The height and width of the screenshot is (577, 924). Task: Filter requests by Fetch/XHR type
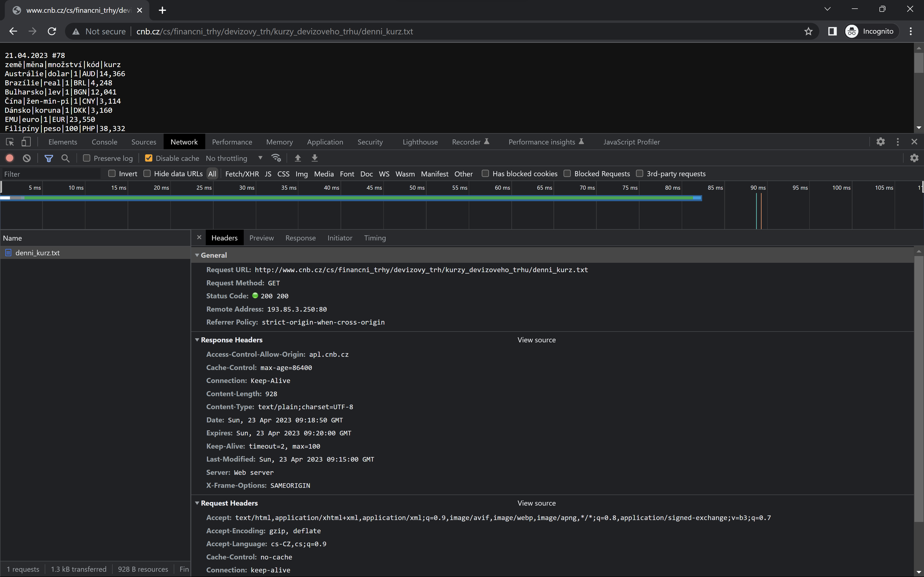(x=242, y=174)
